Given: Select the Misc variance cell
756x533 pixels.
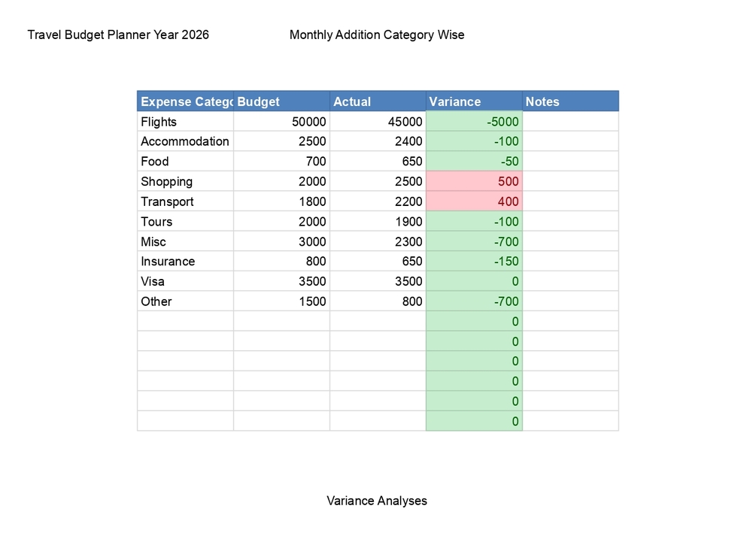Looking at the screenshot, I should tap(475, 241).
